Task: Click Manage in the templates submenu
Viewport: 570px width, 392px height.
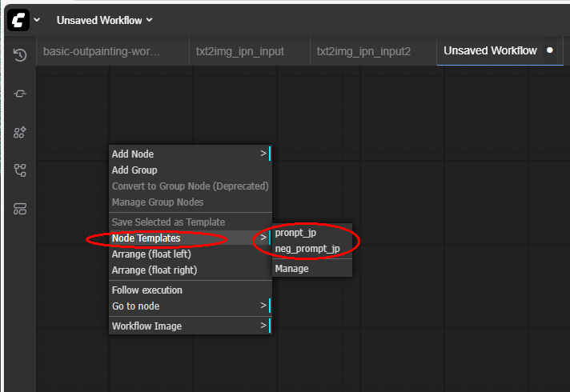Action: click(x=291, y=269)
